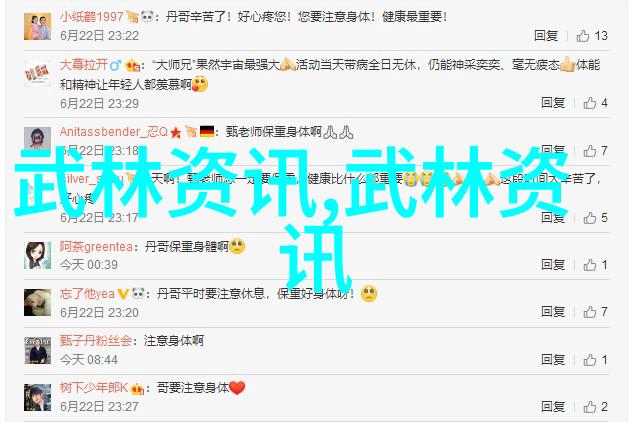View 阿茶greentea's avatar thumbnail
This screenshot has height=422, width=630.
[x=37, y=255]
